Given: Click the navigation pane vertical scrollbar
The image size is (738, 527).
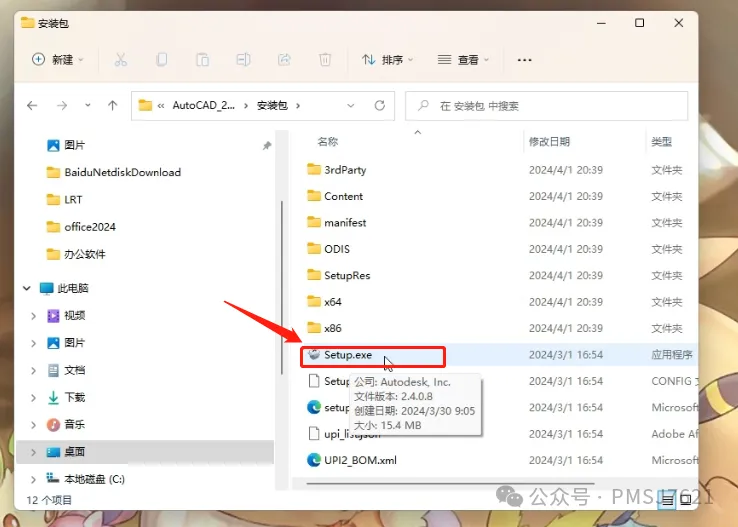Looking at the screenshot, I should point(282,287).
